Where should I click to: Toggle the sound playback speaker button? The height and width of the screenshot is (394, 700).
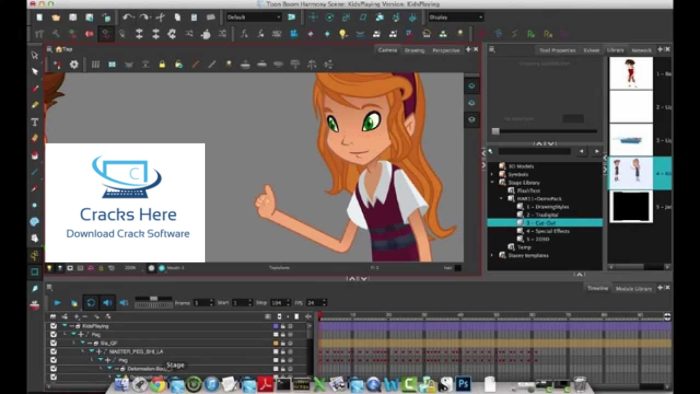(x=107, y=303)
